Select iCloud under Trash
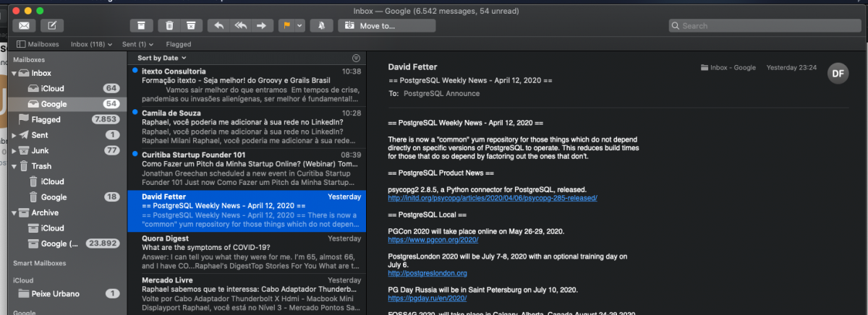 (67, 181)
